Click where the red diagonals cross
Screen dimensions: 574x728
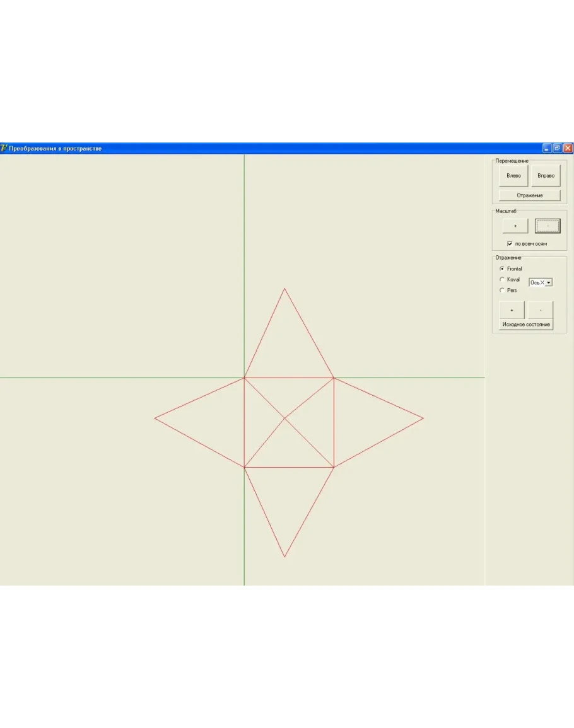[x=284, y=418]
